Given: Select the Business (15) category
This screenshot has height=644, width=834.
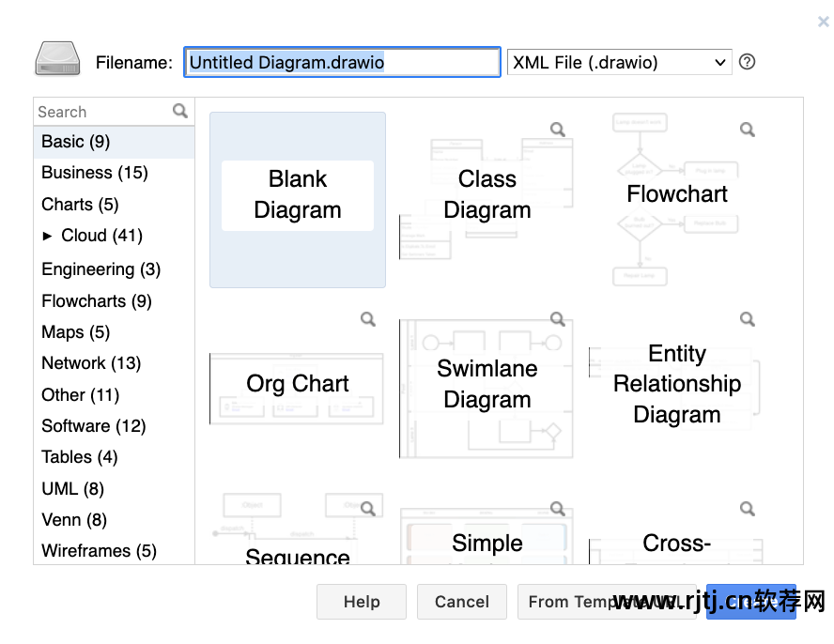Looking at the screenshot, I should [x=95, y=173].
